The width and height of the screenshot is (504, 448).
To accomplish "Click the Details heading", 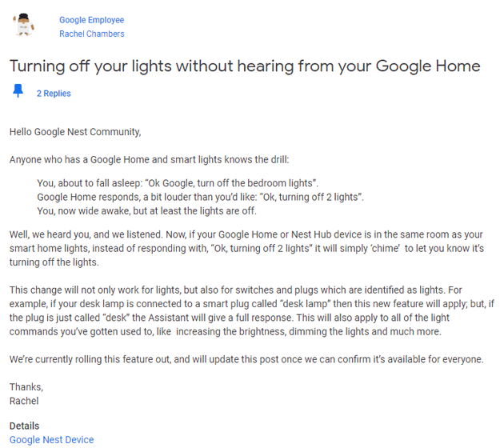I will click(x=24, y=426).
